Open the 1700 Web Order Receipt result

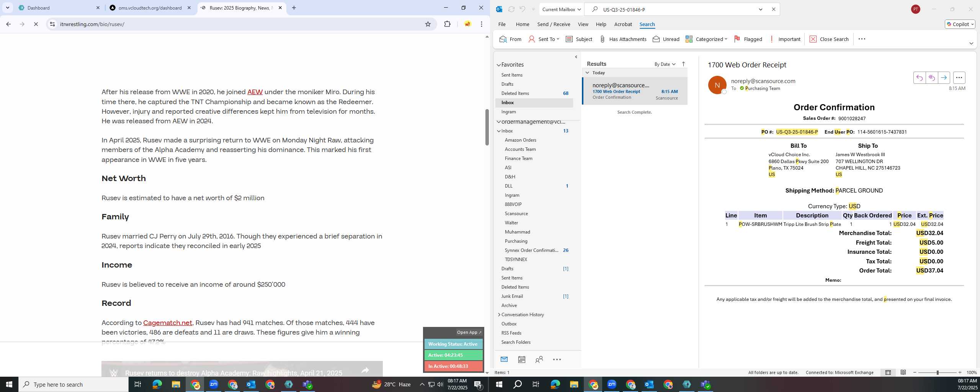coord(635,91)
